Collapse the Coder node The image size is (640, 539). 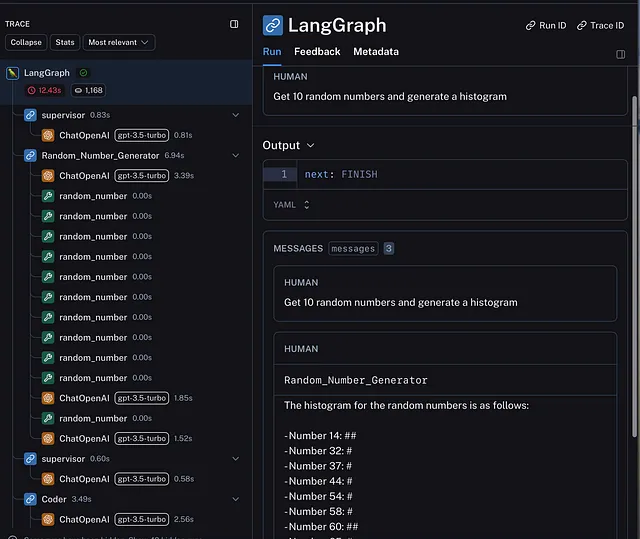[x=236, y=499]
